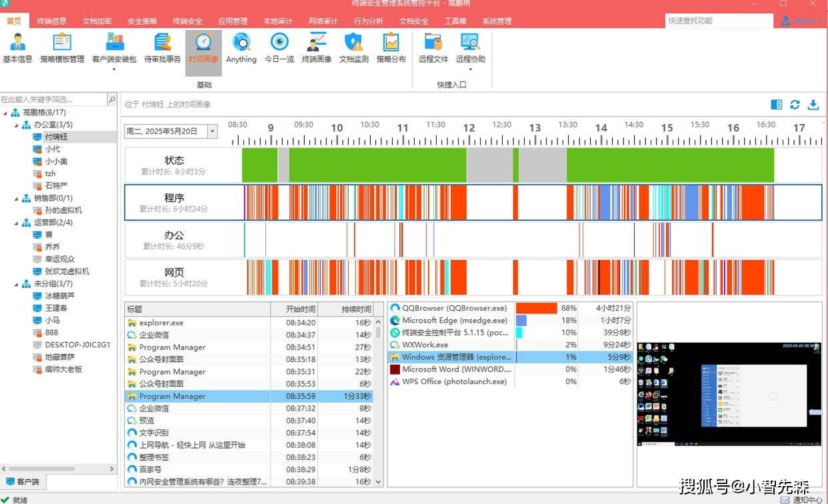Select 孙的虚拟机 in the tree
The image size is (828, 504).
pyautogui.click(x=63, y=210)
